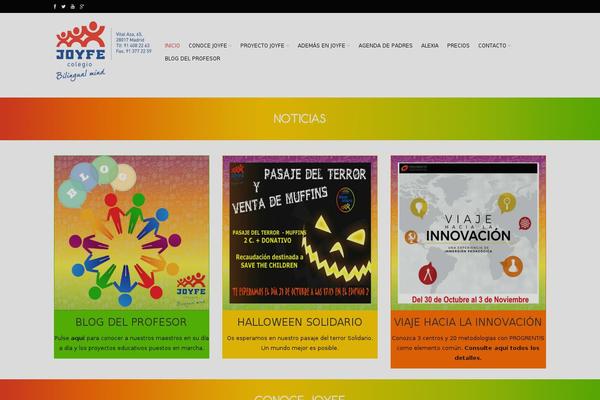Go to ALEXIA menu item
This screenshot has height=400, width=600.
tap(430, 46)
